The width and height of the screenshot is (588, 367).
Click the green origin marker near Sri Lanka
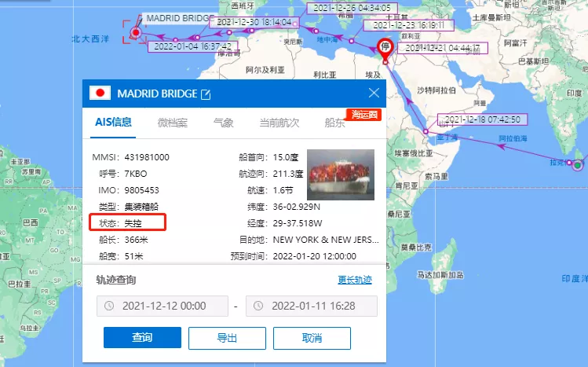point(578,165)
